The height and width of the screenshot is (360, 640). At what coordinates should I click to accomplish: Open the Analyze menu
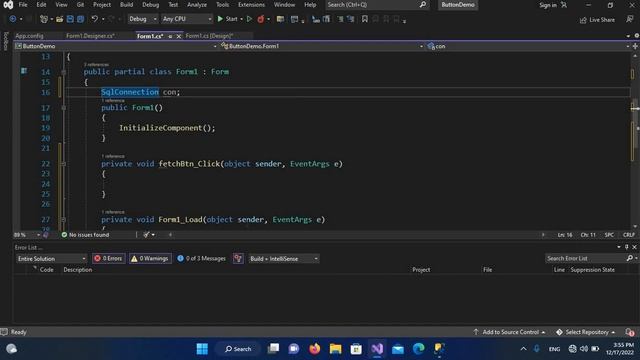coord(197,4)
